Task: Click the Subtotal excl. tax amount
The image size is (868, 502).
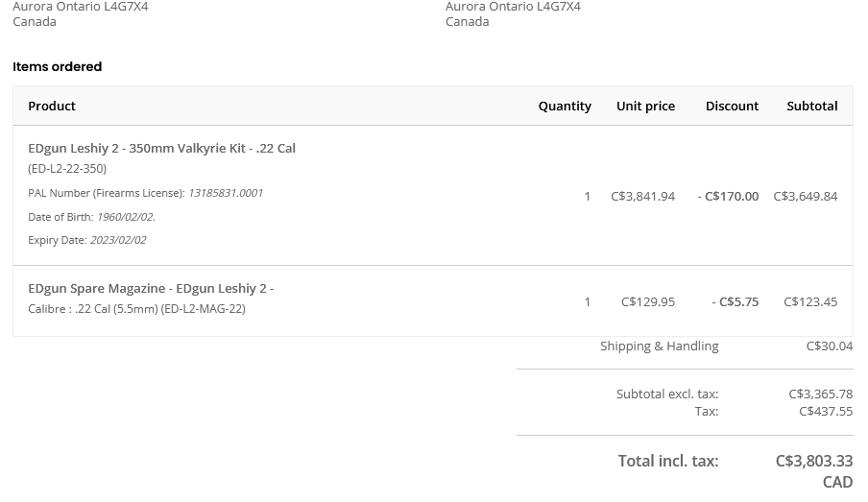Action: (x=820, y=394)
